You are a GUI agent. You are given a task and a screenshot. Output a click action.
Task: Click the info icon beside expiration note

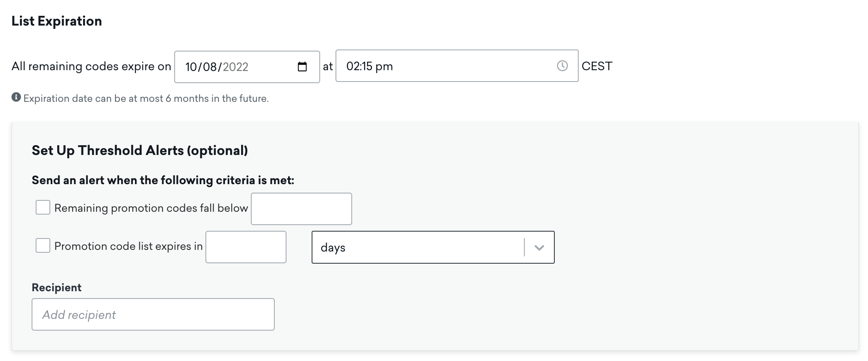[16, 97]
